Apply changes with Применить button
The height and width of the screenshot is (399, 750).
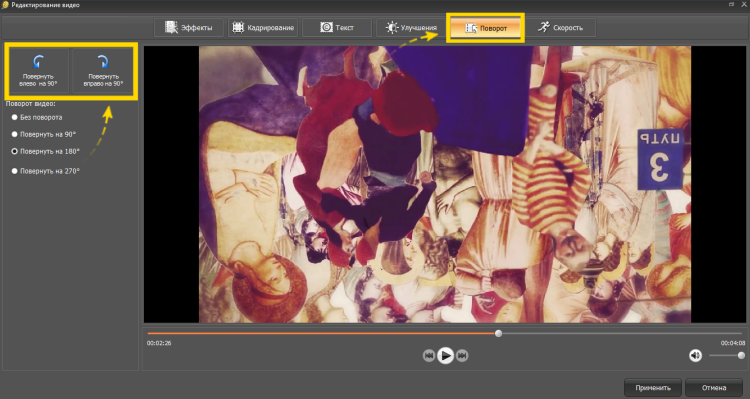653,388
